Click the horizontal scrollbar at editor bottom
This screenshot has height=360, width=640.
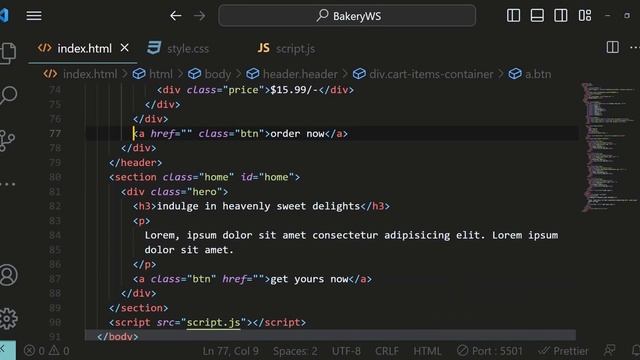pos(330,335)
